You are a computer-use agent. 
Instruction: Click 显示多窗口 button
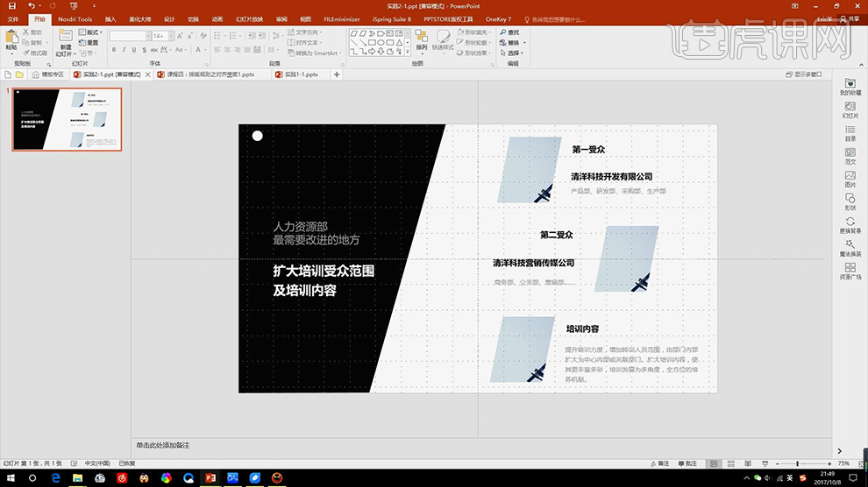point(802,74)
